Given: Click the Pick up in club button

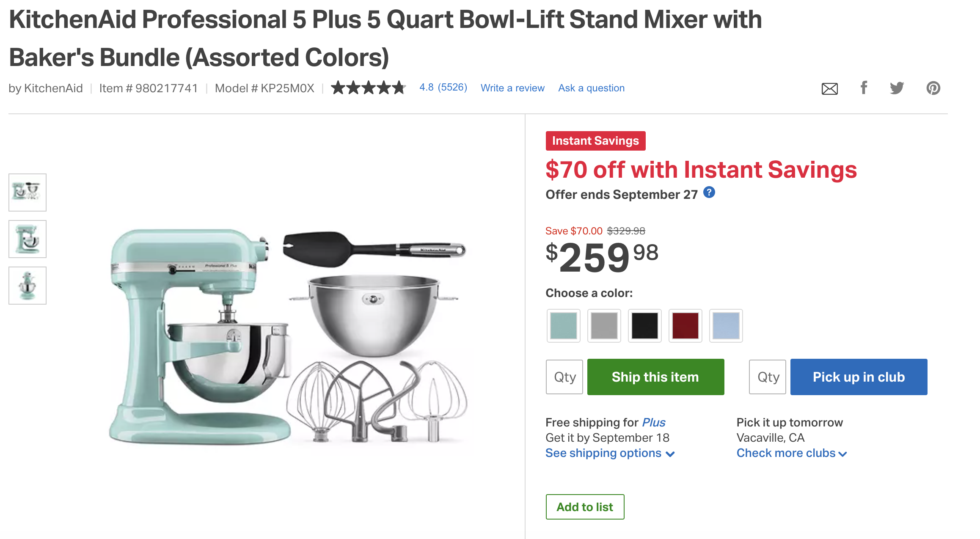Looking at the screenshot, I should coord(859,377).
